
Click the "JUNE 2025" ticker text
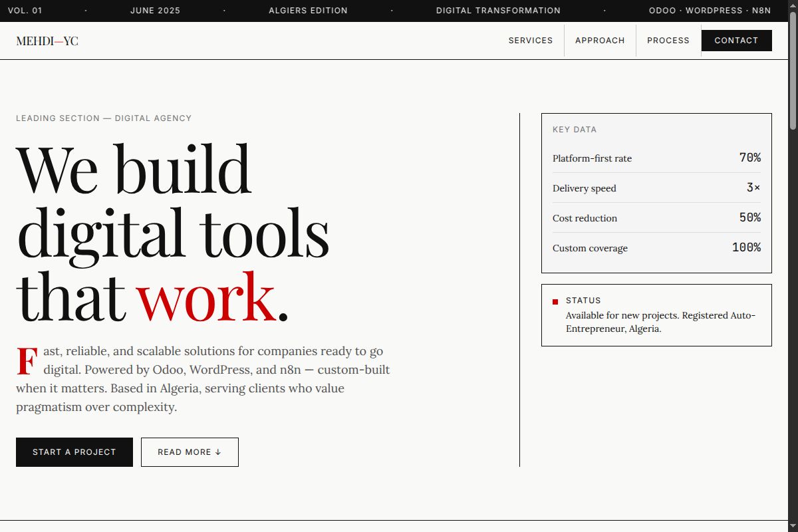155,11
